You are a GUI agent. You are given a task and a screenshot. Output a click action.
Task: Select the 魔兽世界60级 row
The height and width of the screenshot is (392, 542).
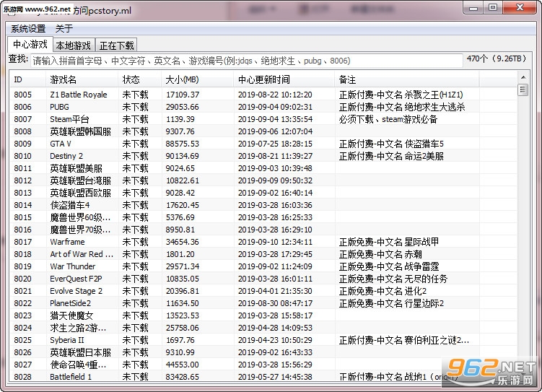(x=263, y=217)
